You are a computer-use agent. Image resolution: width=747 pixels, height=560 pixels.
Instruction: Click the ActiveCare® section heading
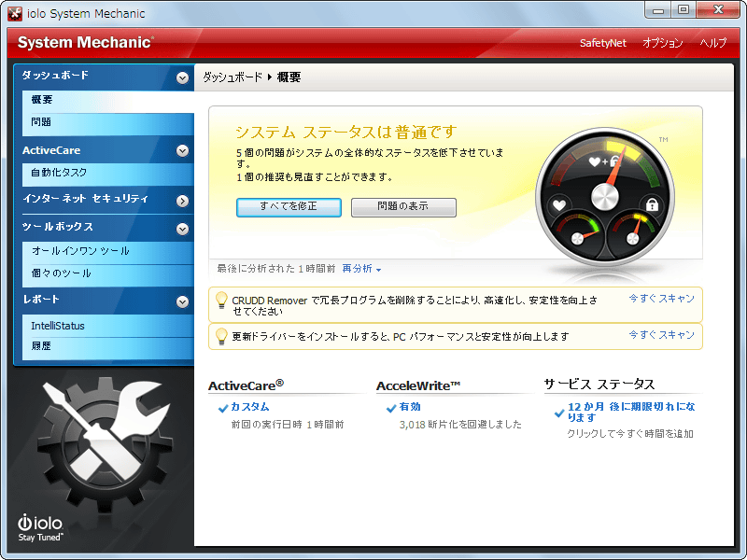point(246,385)
